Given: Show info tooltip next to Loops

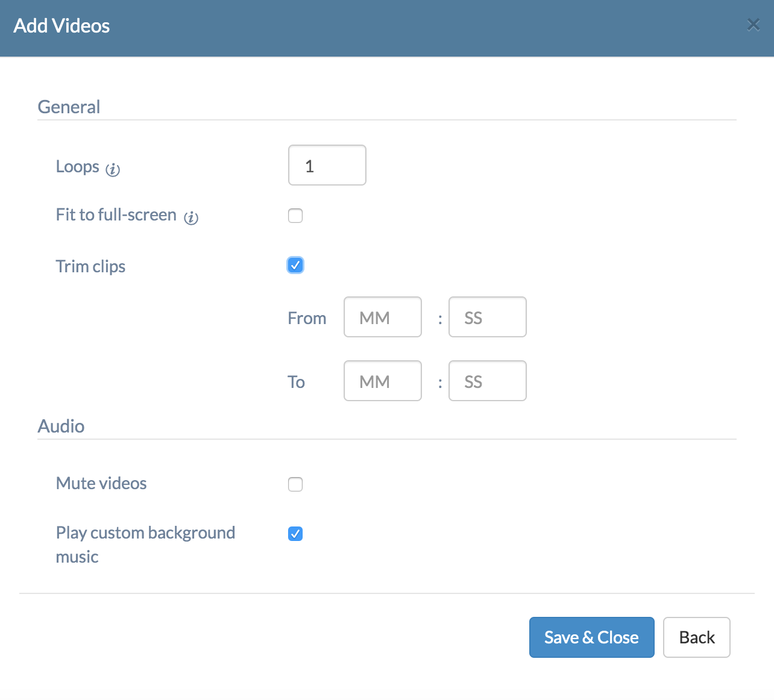Looking at the screenshot, I should tap(113, 170).
